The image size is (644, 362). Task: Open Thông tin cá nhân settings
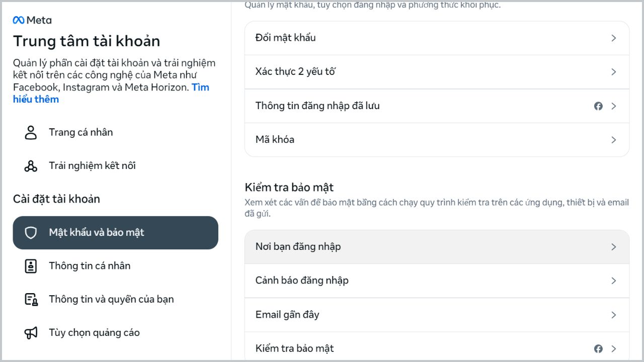(x=116, y=266)
